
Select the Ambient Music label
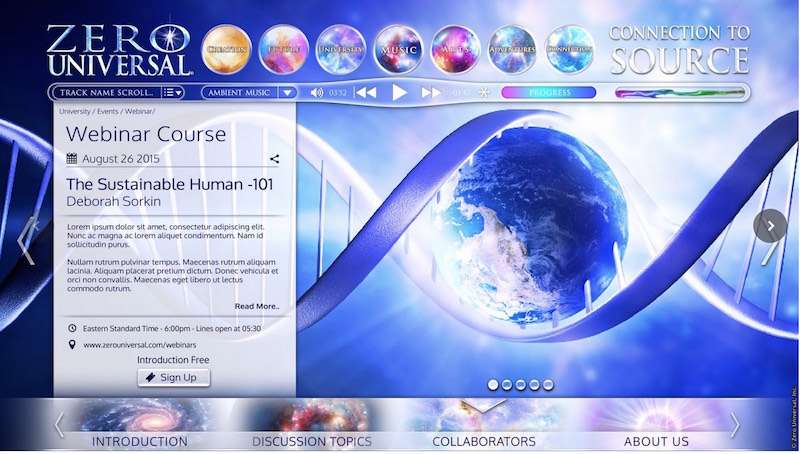point(239,92)
